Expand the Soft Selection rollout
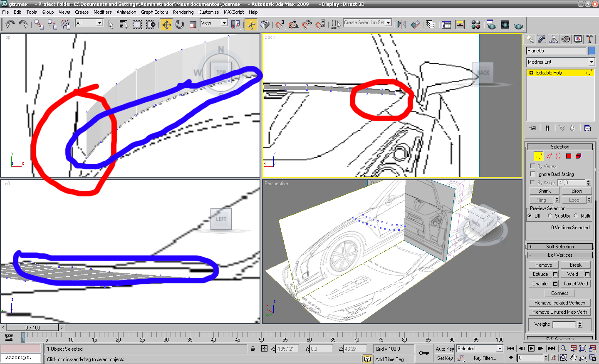599x364 pixels. click(x=559, y=247)
